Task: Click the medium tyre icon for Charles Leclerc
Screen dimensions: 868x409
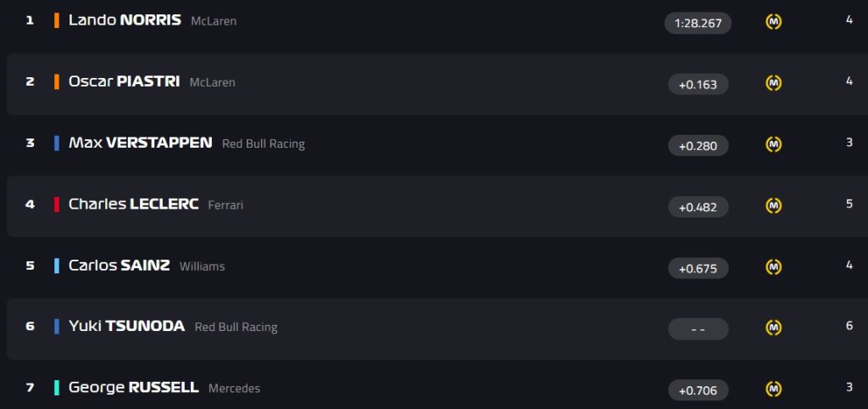Action: click(x=773, y=205)
